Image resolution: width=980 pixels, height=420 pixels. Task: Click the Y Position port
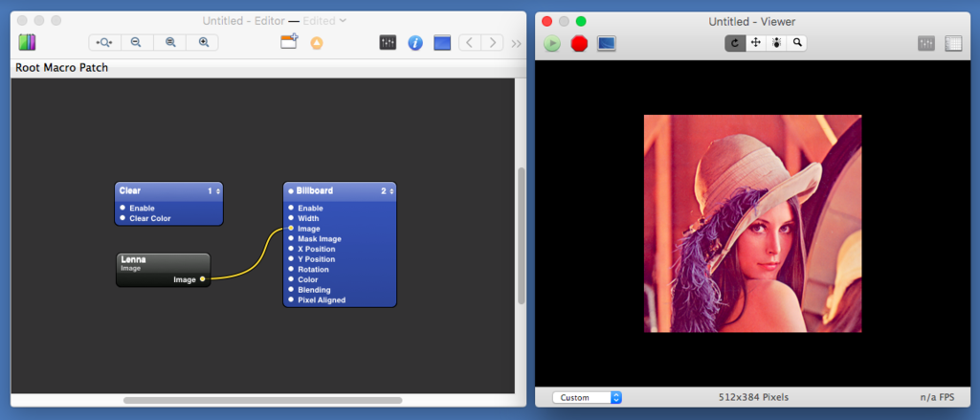coord(291,258)
